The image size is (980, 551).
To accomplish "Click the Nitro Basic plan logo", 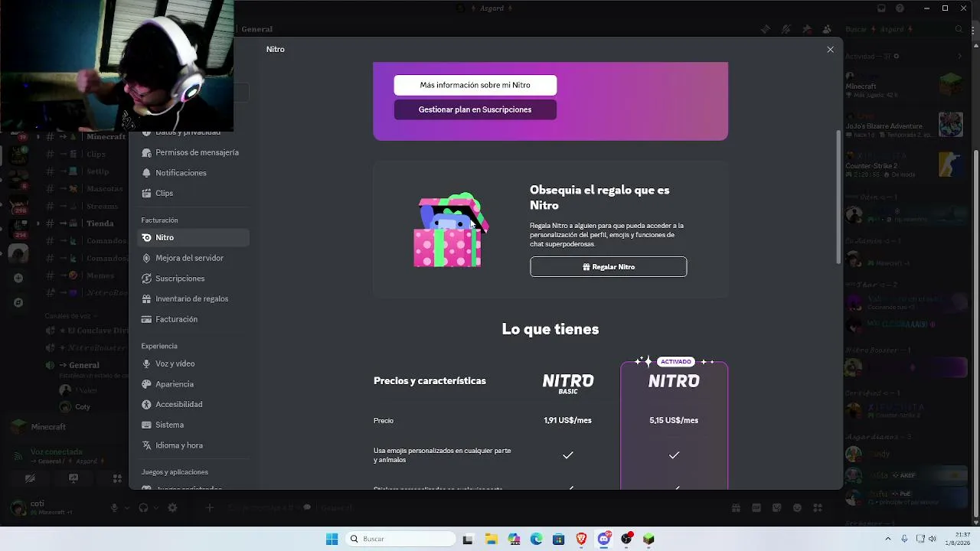I will click(x=568, y=383).
